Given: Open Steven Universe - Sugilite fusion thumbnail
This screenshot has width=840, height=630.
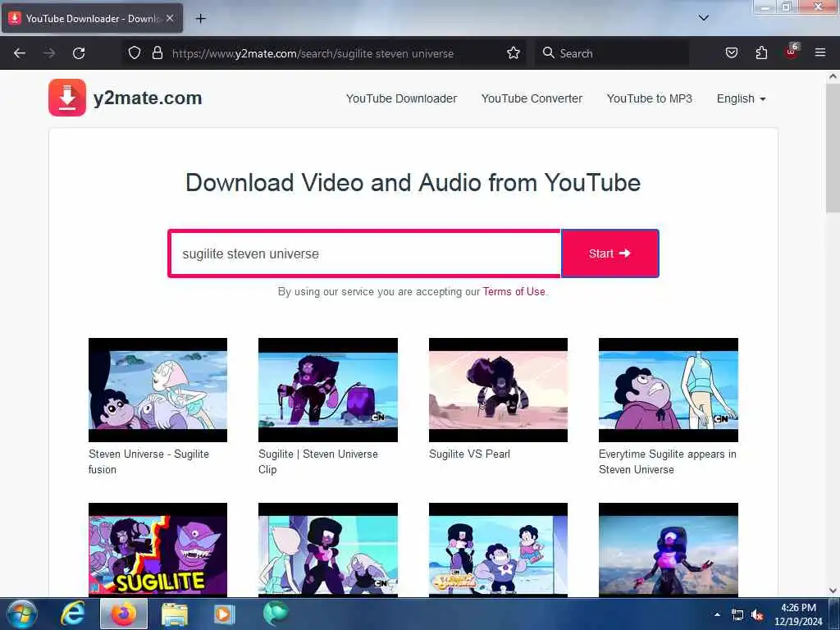Looking at the screenshot, I should [x=157, y=390].
